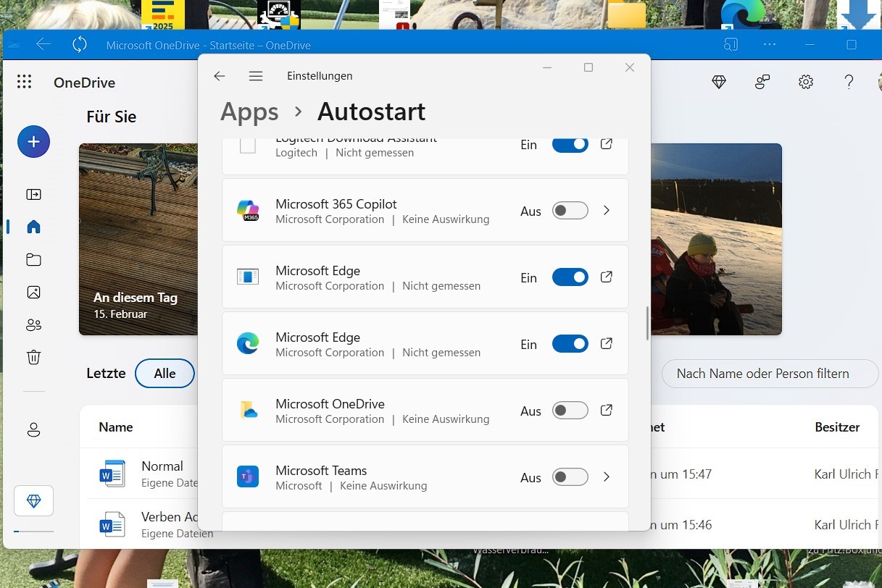Enable Microsoft 365 Copilot autostart toggle
This screenshot has width=882, height=588.
pyautogui.click(x=570, y=211)
